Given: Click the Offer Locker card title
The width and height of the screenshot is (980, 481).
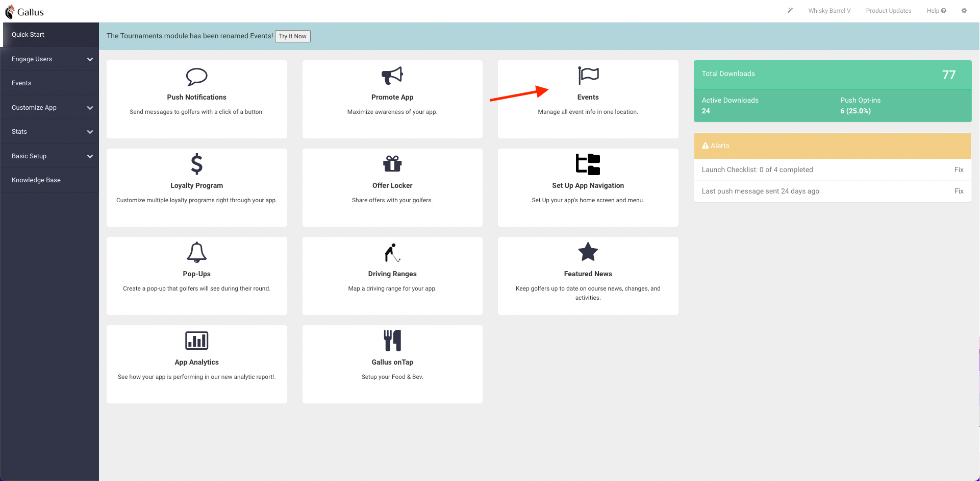Looking at the screenshot, I should (x=392, y=185).
